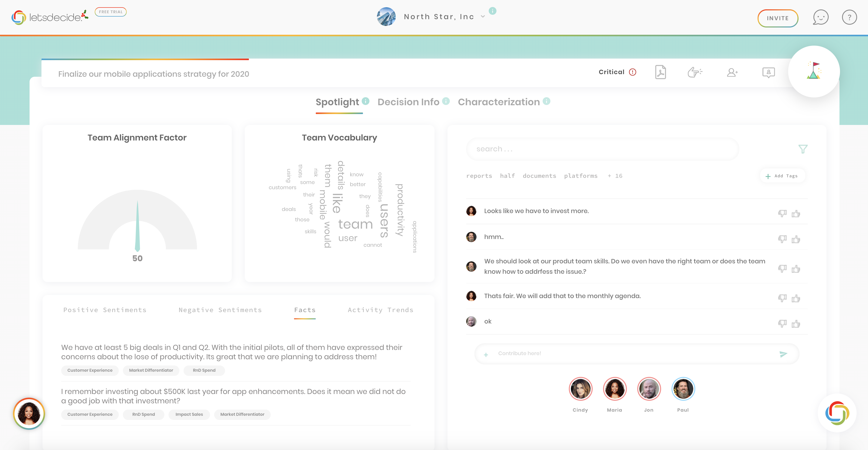The image size is (868, 450).
Task: Expand the North Star, Inc dropdown
Action: pos(483,17)
